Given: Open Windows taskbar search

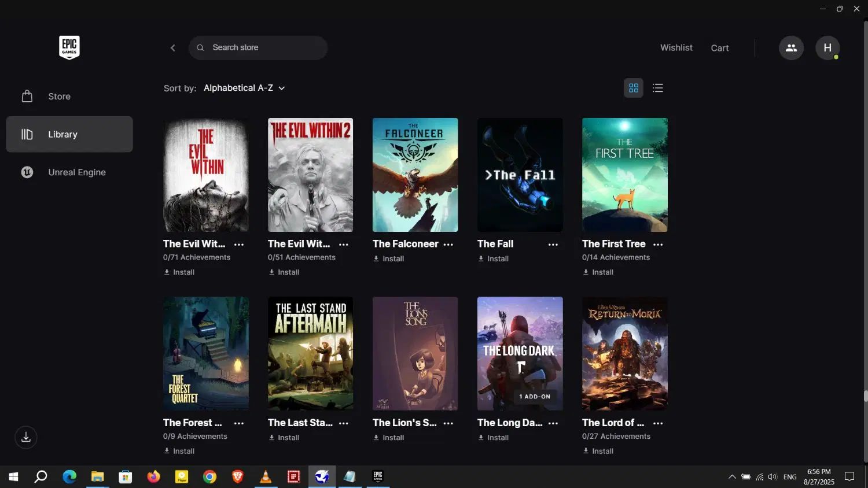Looking at the screenshot, I should (x=41, y=476).
